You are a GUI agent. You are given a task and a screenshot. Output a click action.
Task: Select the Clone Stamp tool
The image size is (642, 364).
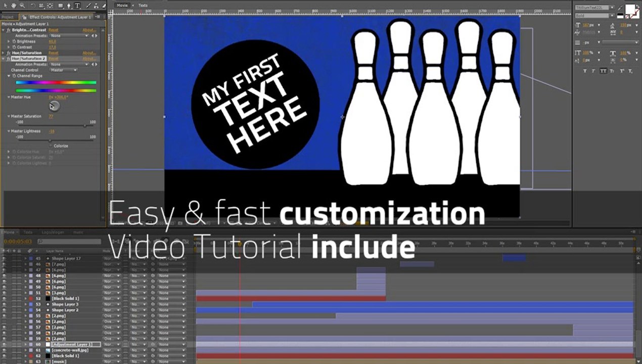97,6
